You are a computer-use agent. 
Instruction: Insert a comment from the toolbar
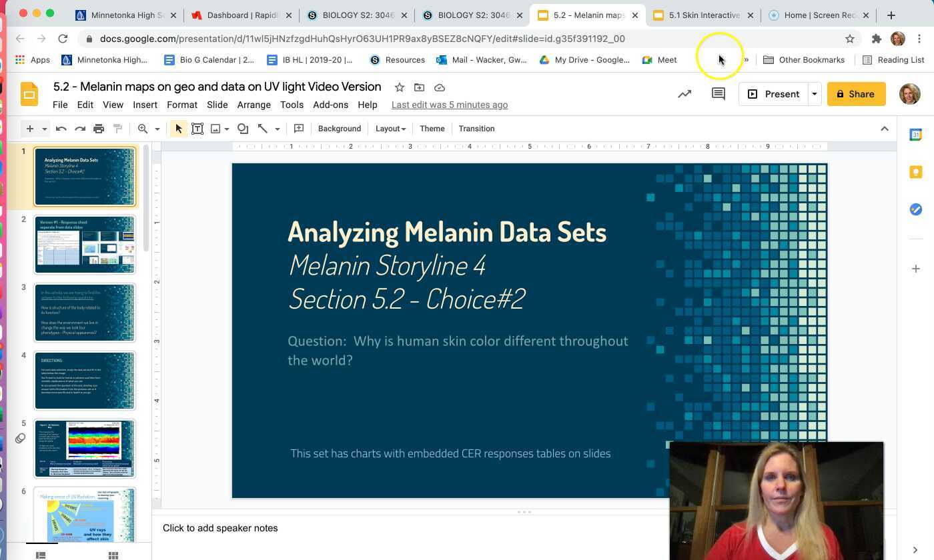(299, 128)
